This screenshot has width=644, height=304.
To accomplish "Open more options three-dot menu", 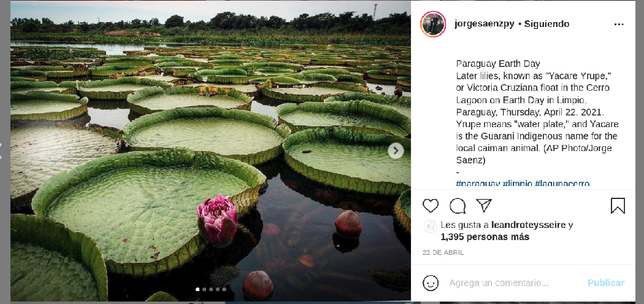I will (x=618, y=25).
